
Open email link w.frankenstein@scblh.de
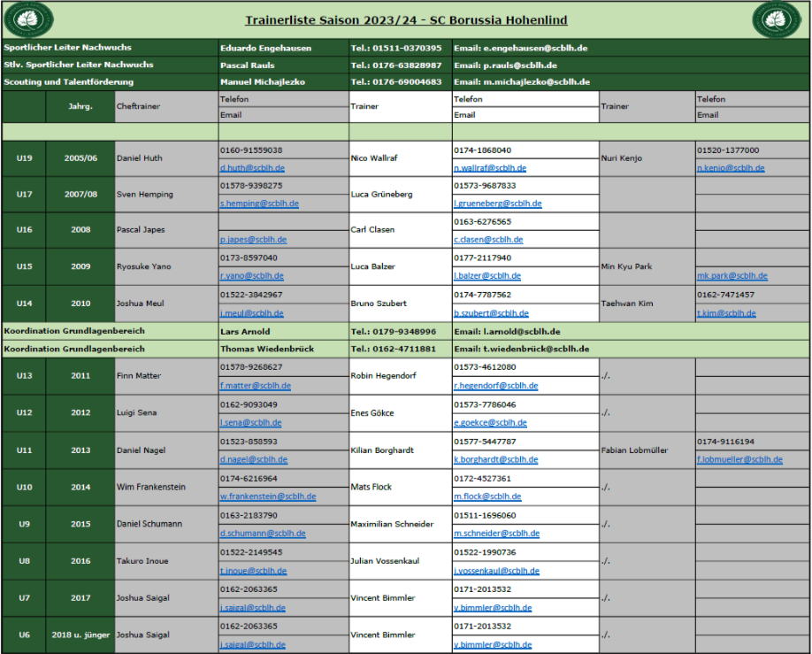[268, 496]
